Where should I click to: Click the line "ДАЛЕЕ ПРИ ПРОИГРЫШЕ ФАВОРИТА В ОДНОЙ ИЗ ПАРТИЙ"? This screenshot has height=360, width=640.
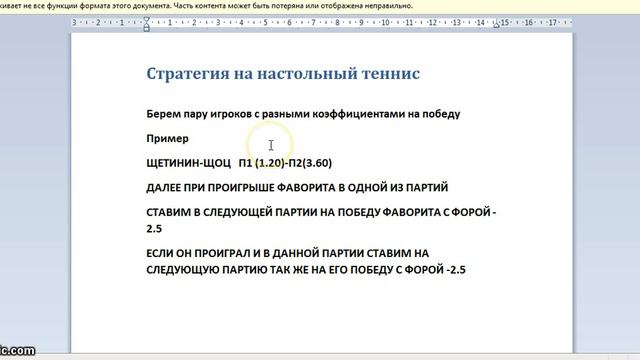pos(297,187)
